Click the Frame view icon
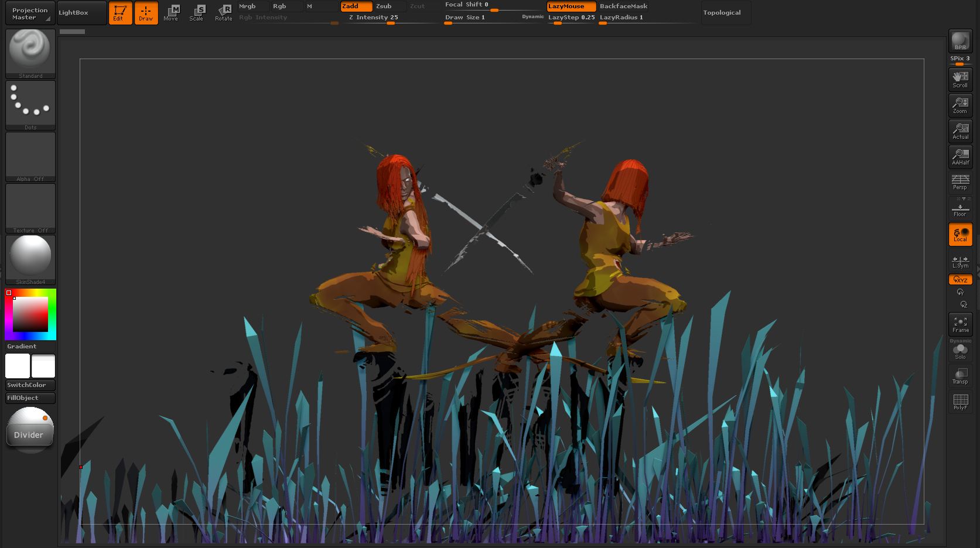The width and height of the screenshot is (980, 548). tap(960, 324)
